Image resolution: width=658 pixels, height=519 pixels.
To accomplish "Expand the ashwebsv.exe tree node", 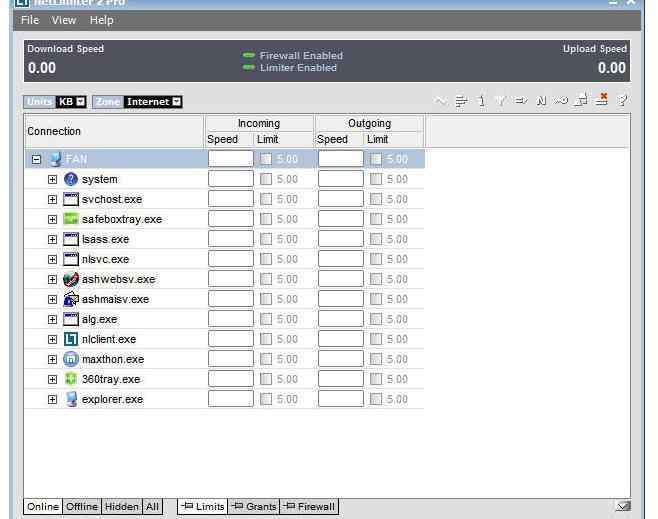I will tap(52, 279).
